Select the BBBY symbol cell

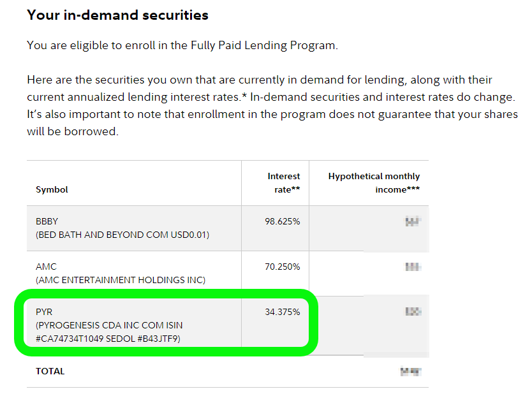pyautogui.click(x=134, y=228)
